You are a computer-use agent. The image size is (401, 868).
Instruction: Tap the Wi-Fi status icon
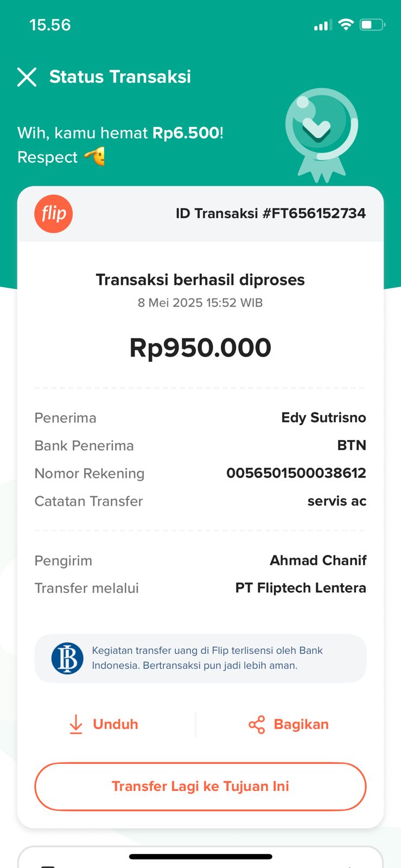click(345, 25)
